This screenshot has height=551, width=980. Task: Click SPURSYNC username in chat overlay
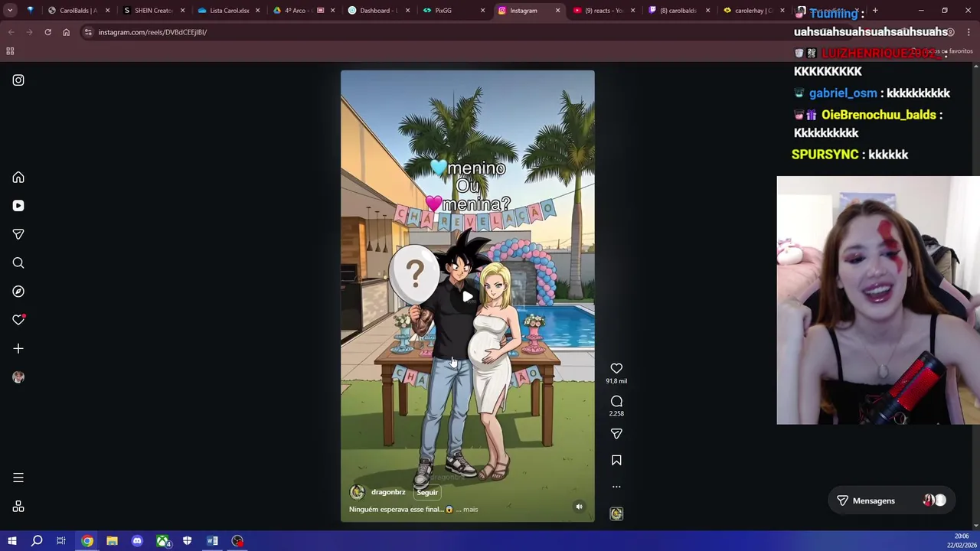click(x=825, y=155)
